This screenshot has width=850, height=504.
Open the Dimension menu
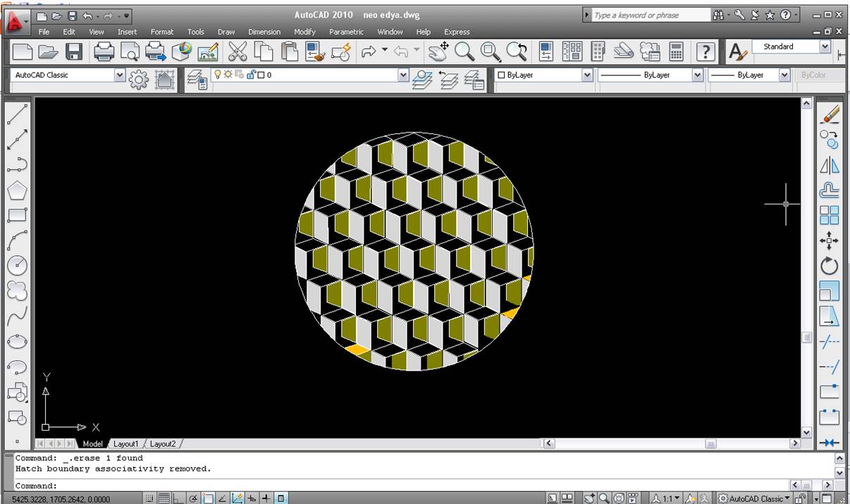pyautogui.click(x=264, y=32)
